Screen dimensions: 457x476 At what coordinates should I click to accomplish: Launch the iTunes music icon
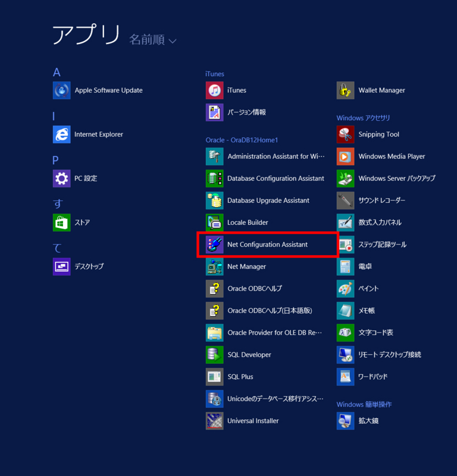coord(214,90)
